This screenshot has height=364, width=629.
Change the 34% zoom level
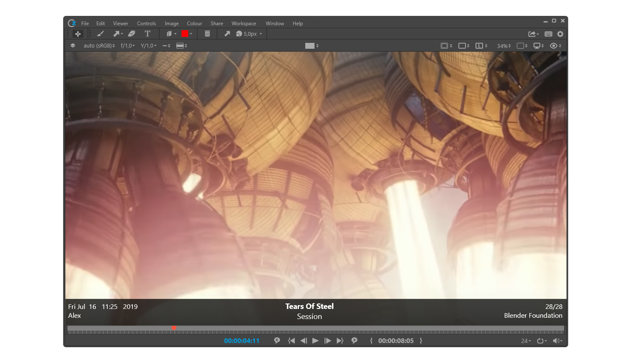pyautogui.click(x=504, y=46)
